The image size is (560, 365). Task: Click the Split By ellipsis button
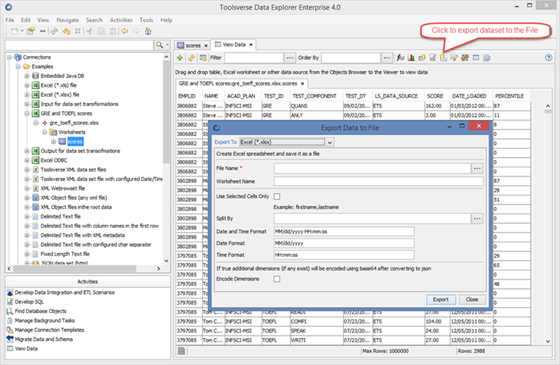[x=477, y=219]
